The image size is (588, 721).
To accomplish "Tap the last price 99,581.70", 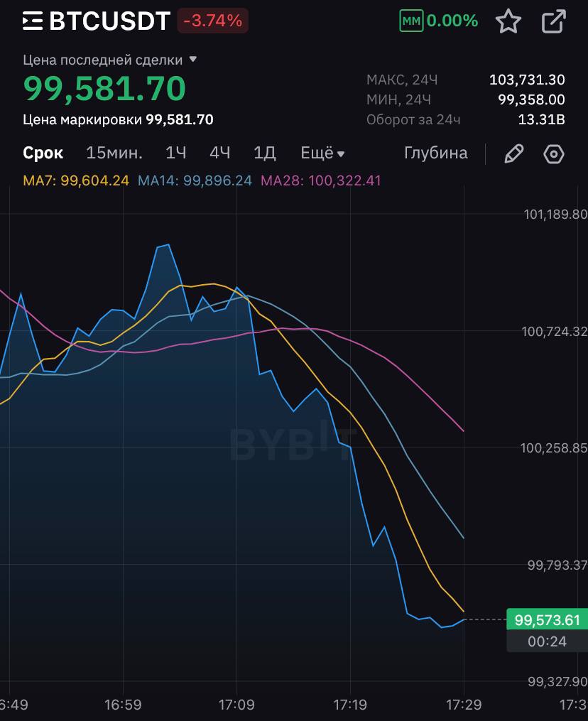I will pos(104,88).
